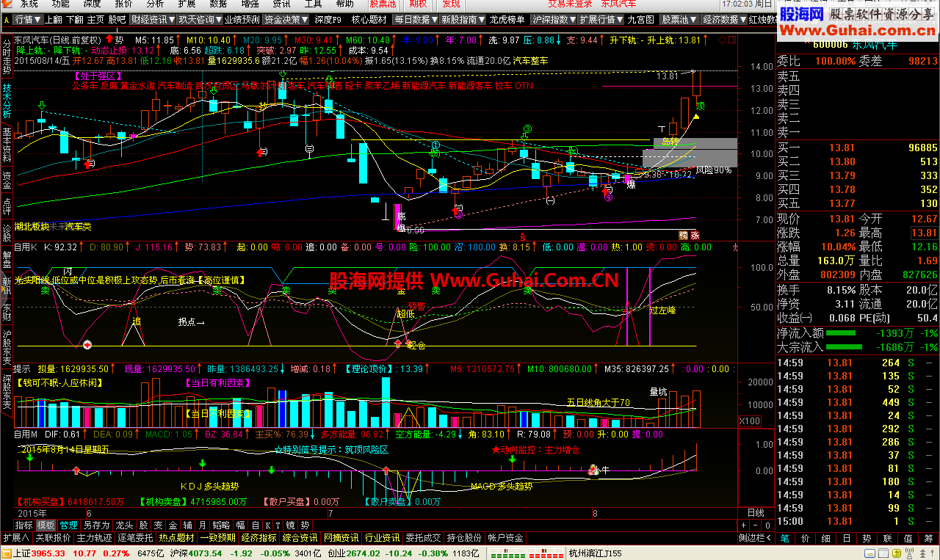Click 上翻 toolbar button
Screen dimensions: 940x560
(54, 20)
